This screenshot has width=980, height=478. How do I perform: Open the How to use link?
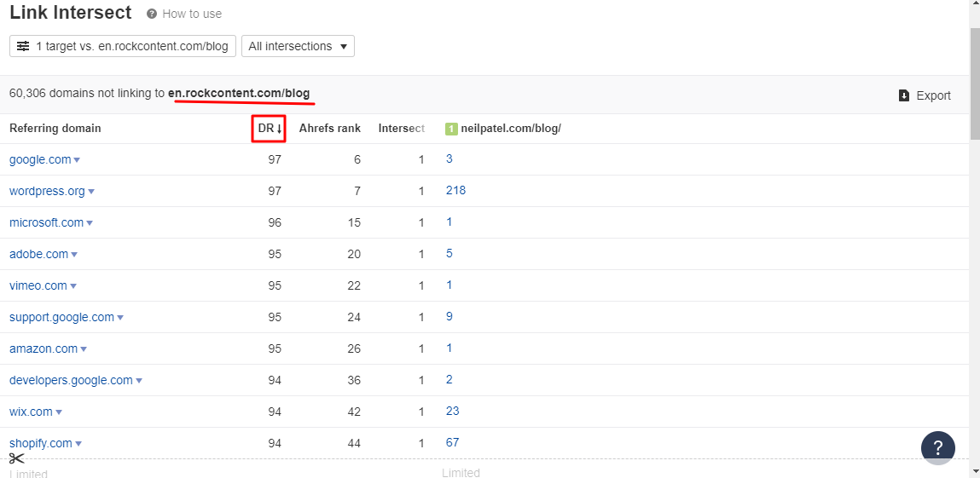coord(192,14)
